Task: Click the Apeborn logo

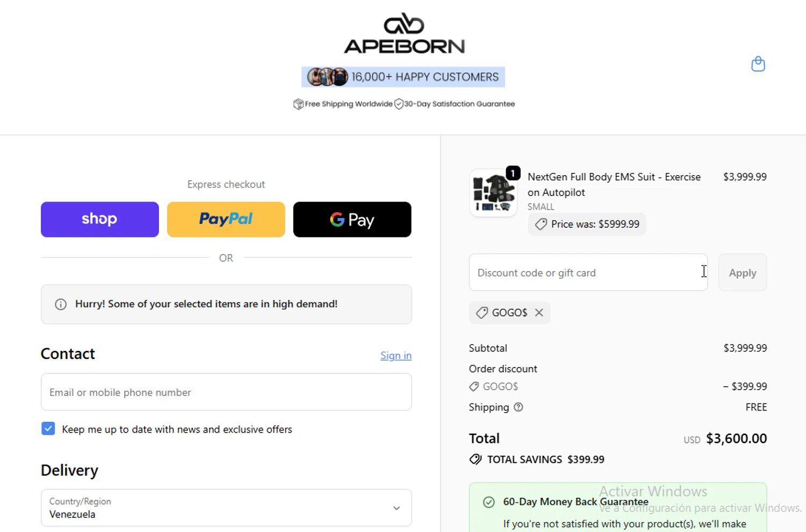Action: (404, 33)
